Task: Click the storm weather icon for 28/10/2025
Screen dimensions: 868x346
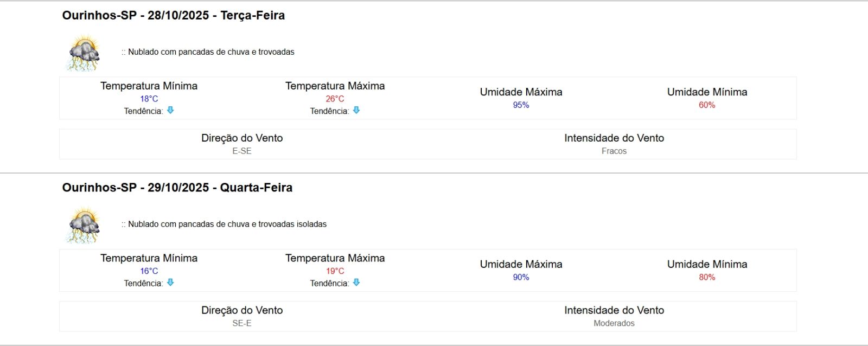Action: [84, 53]
